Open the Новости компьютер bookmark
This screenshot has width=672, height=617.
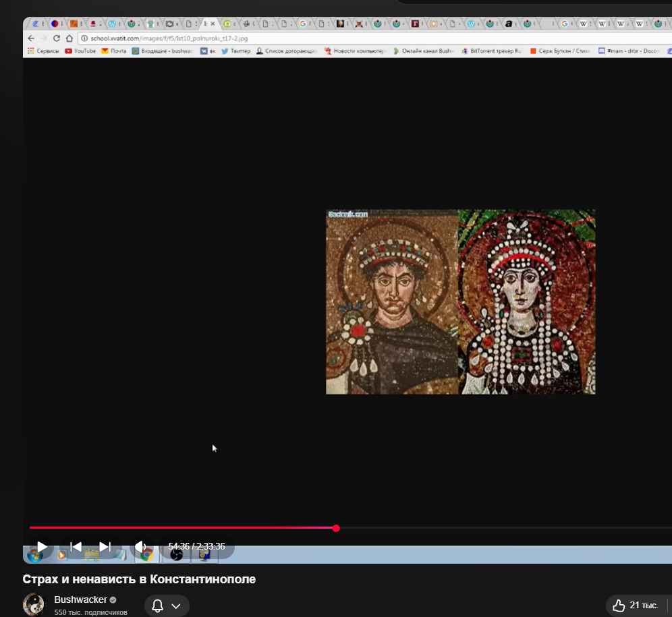pyautogui.click(x=356, y=51)
